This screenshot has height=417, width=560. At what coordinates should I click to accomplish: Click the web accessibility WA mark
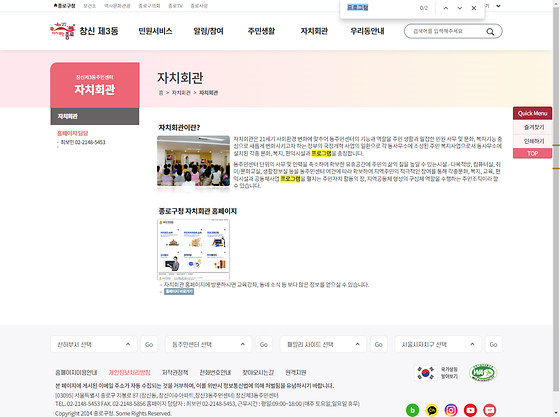tap(483, 373)
